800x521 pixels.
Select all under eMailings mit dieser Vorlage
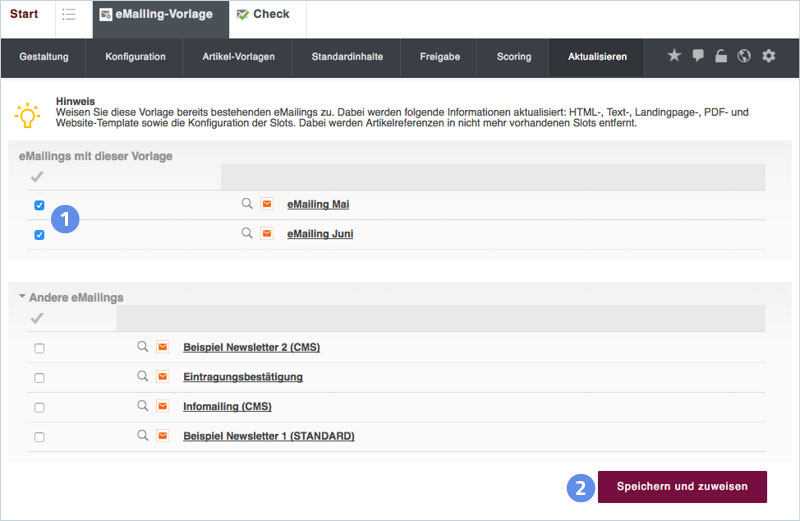click(x=38, y=177)
